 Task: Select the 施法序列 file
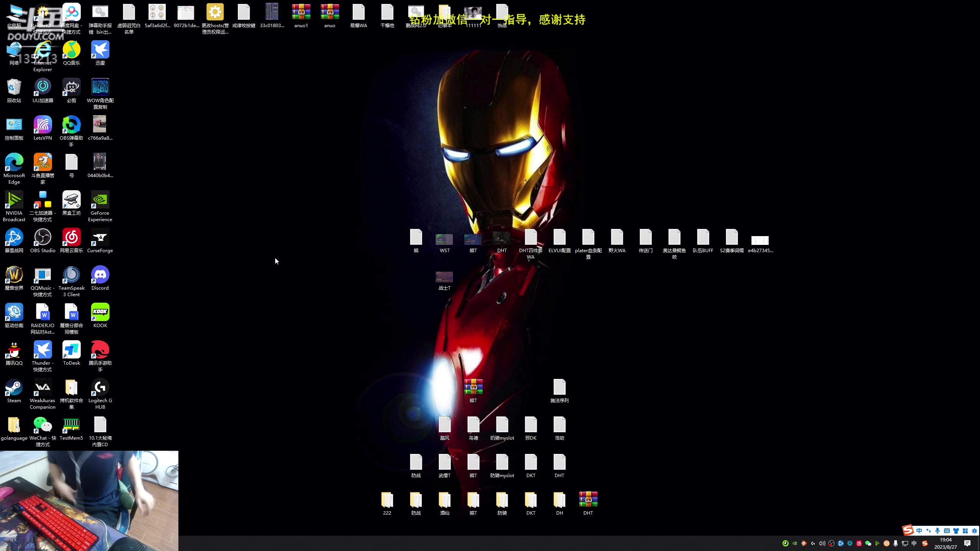coord(559,391)
